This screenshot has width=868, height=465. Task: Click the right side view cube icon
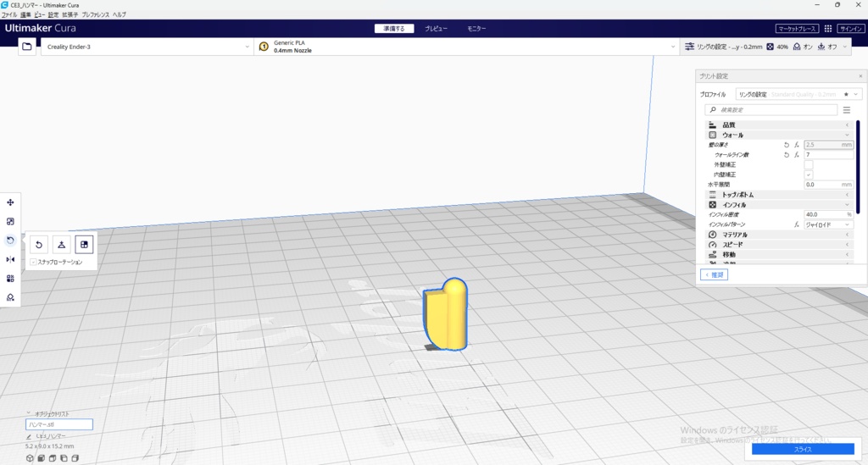pos(75,458)
